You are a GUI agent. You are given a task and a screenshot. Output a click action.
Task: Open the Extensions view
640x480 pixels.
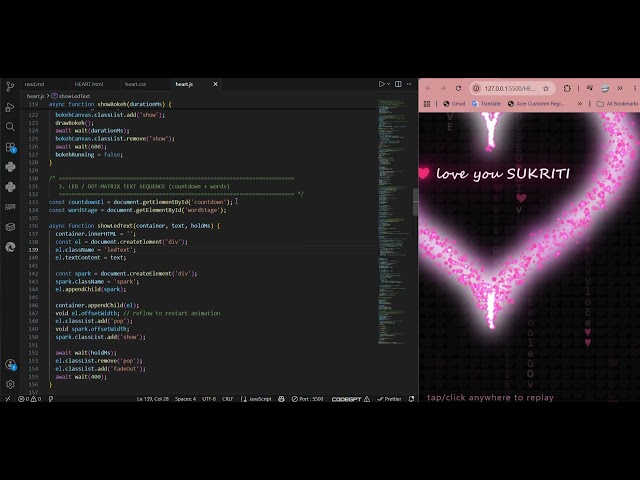point(10,147)
